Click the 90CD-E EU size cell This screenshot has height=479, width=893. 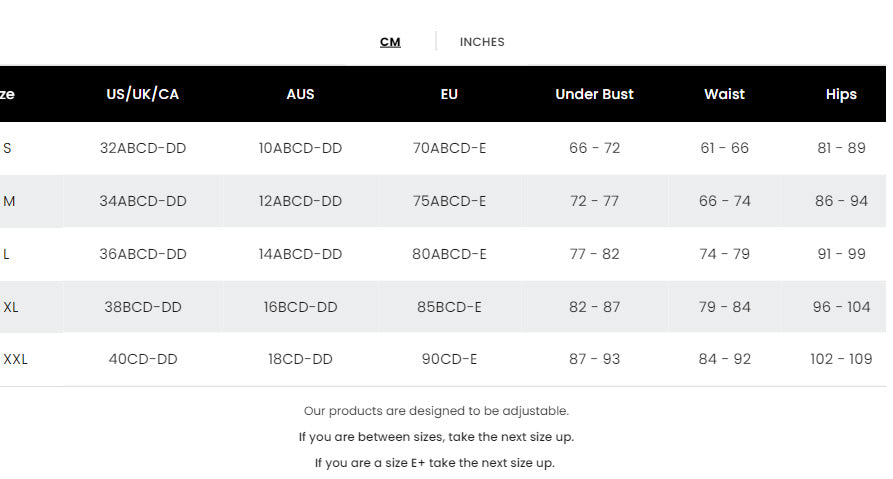tap(449, 359)
